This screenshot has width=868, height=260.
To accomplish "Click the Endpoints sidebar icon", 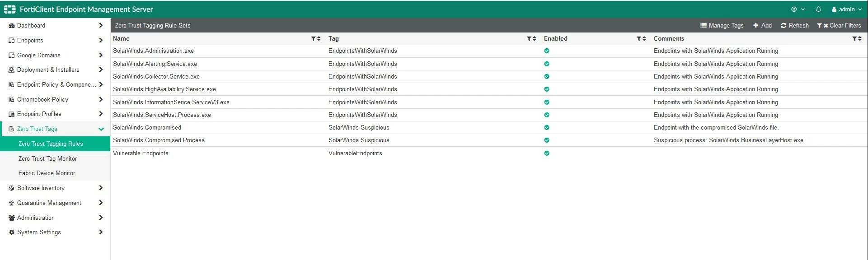I will [x=12, y=41].
